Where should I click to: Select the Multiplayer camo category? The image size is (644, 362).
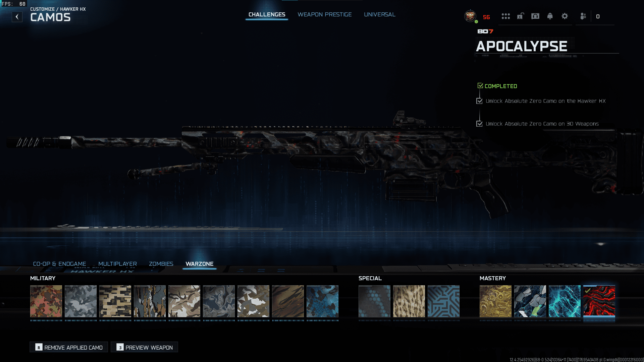click(118, 264)
